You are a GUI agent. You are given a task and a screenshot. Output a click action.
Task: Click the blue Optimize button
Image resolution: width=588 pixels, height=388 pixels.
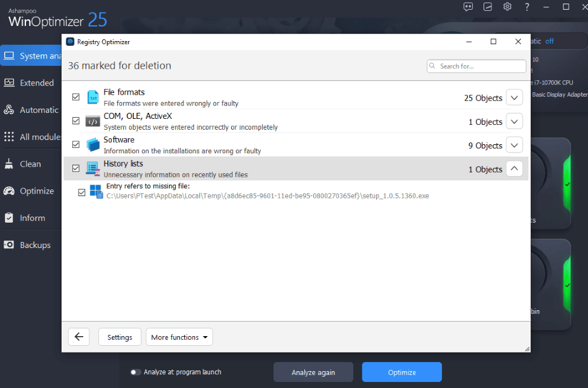(401, 372)
